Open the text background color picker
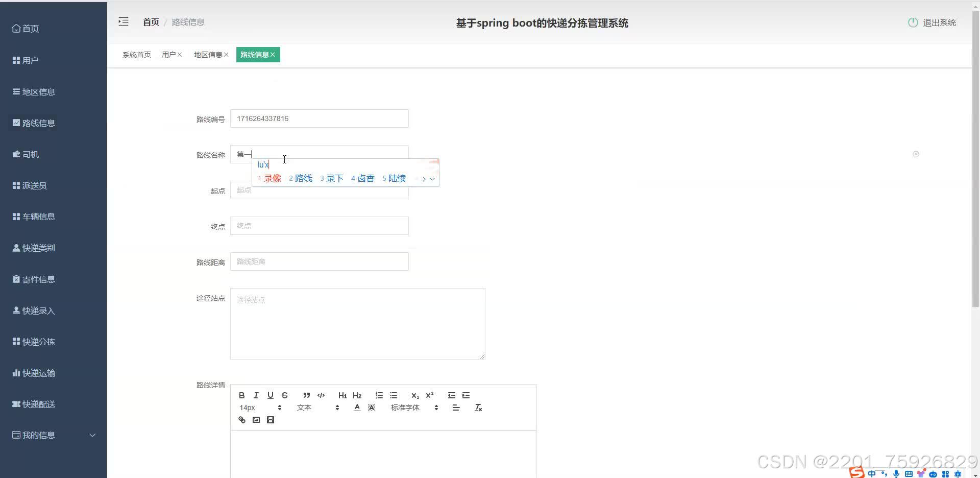Screen dimensions: 980x478 point(372,408)
